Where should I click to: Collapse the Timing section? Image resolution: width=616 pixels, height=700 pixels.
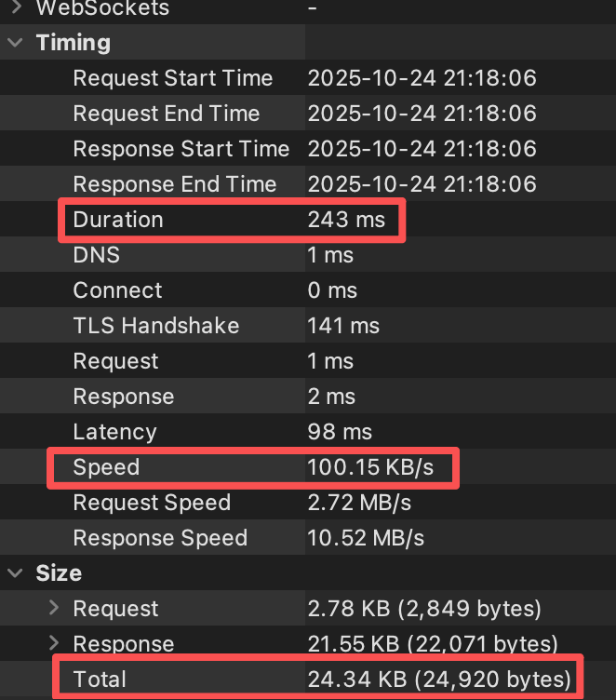(16, 43)
